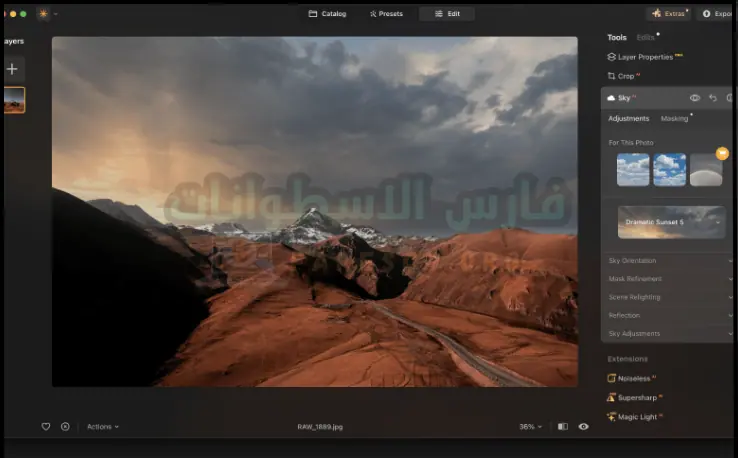
Task: Toggle Sky tool visibility eye icon
Action: pyautogui.click(x=695, y=98)
